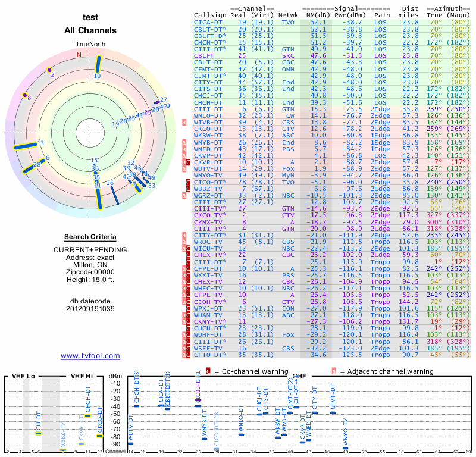Click the CKCO-DT marker in VHF Hi chart

[99, 436]
